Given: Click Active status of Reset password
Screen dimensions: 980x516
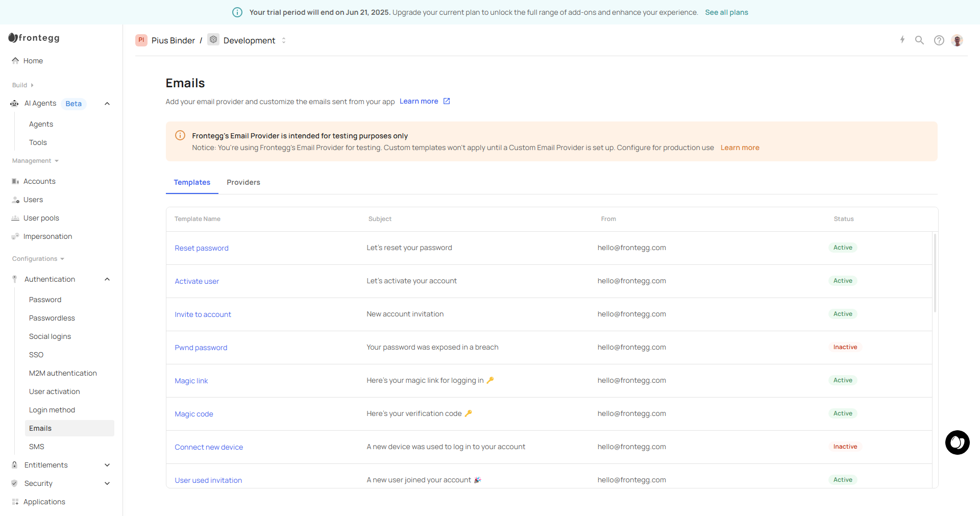Looking at the screenshot, I should pyautogui.click(x=843, y=248).
